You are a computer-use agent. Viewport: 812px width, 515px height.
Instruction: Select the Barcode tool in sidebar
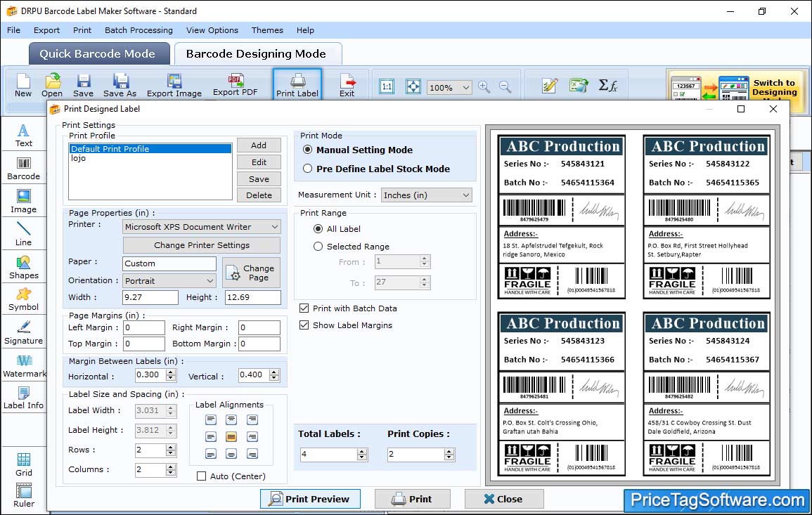[x=23, y=169]
